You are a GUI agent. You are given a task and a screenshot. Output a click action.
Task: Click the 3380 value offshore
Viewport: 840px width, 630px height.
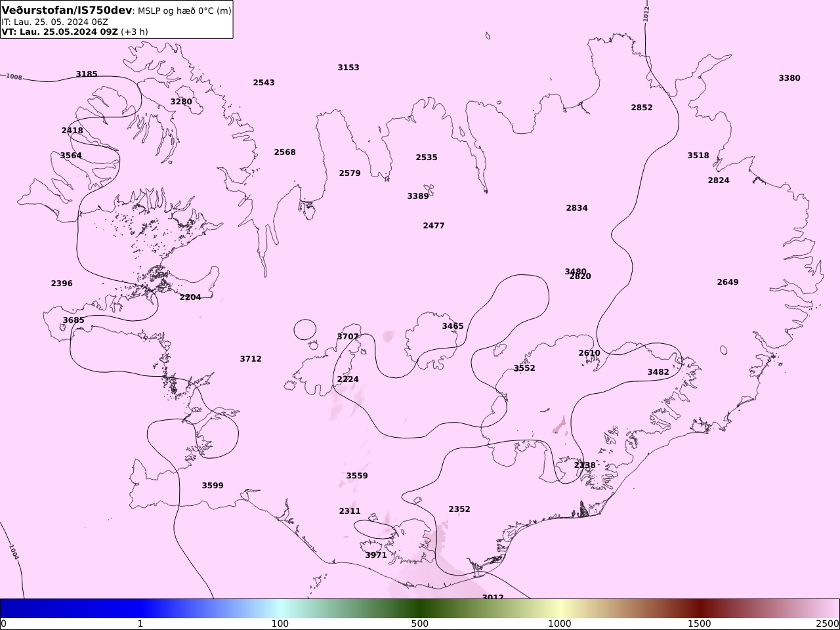coord(789,78)
